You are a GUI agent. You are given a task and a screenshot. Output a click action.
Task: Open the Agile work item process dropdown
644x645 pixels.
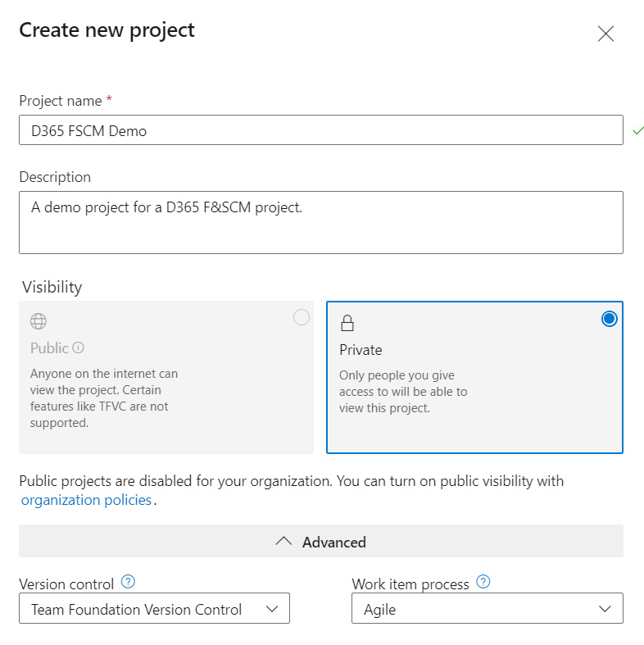click(488, 608)
